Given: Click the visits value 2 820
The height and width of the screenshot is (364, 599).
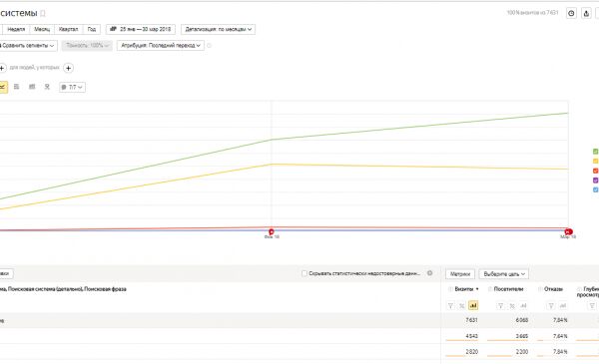Looking at the screenshot, I should pos(471,352).
